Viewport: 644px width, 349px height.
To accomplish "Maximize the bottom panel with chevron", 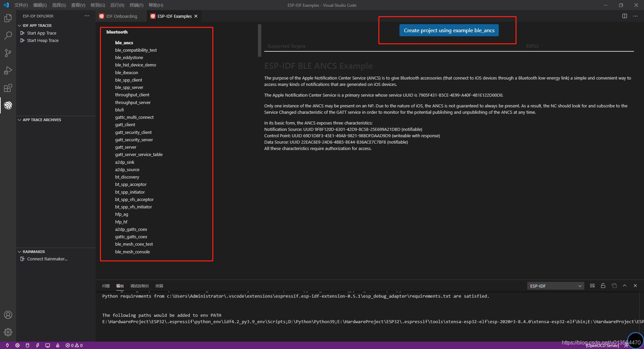I will pyautogui.click(x=625, y=286).
